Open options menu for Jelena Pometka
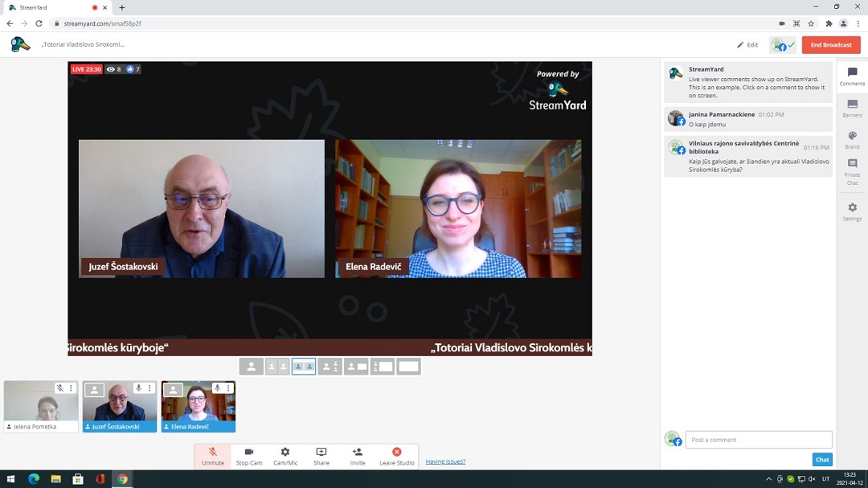 71,388
